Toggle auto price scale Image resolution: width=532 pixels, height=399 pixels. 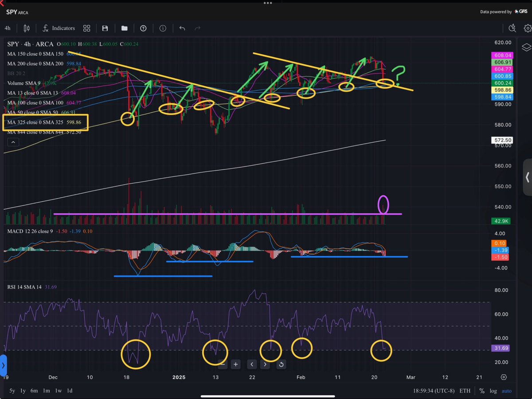(x=506, y=391)
